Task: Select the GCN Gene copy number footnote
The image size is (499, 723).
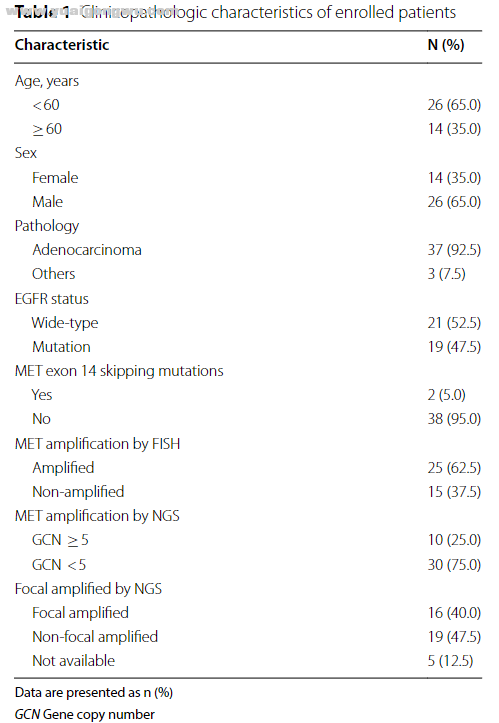Action: (x=84, y=714)
